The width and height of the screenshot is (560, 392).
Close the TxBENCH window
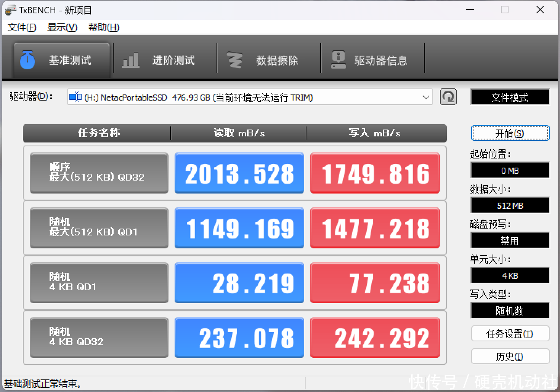pos(540,10)
